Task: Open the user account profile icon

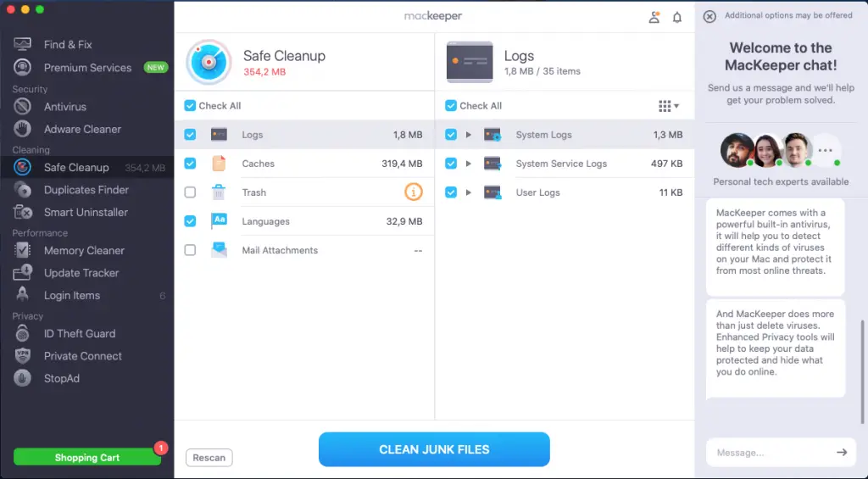Action: coord(654,17)
